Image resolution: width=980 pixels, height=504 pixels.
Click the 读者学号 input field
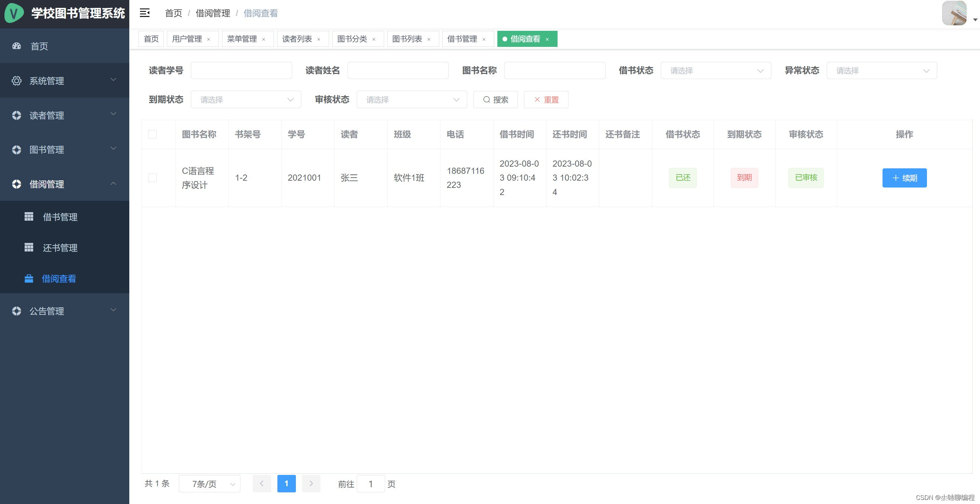[241, 71]
